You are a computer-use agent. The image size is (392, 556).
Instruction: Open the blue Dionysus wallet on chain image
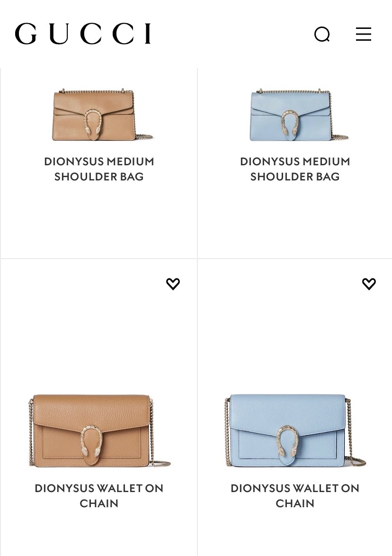295,430
